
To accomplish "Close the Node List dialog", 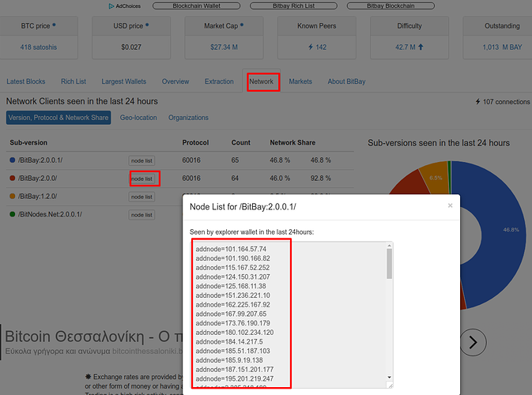I will [451, 205].
